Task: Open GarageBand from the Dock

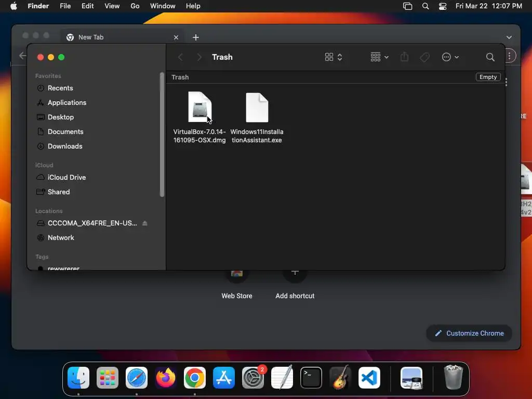Action: click(x=340, y=378)
